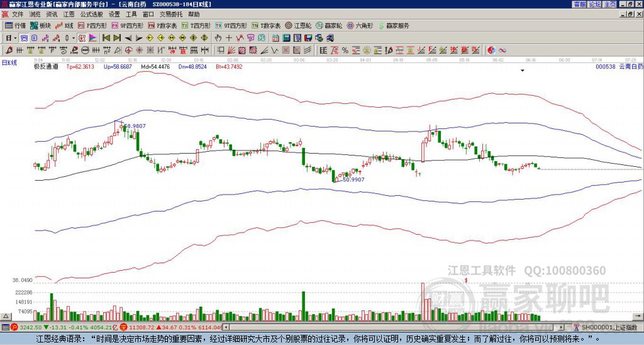Open the 江恩轮 Gann wheel
644x345 pixels.
point(298,25)
